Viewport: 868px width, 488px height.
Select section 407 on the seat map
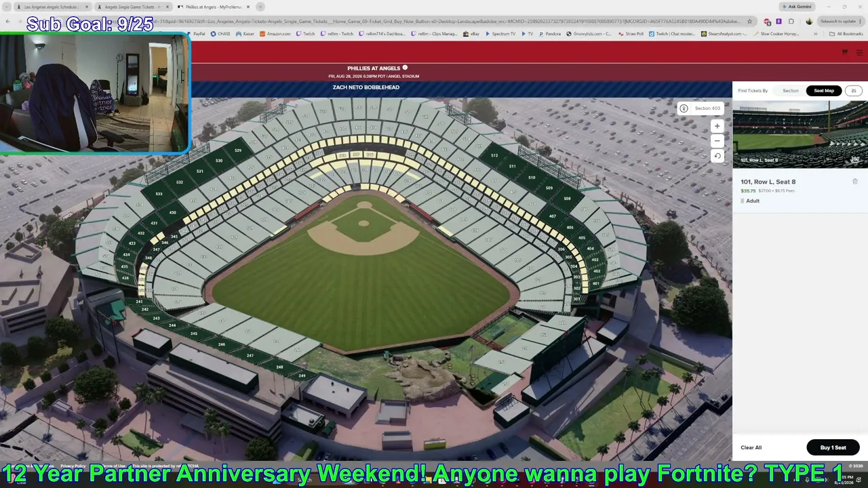(x=553, y=216)
